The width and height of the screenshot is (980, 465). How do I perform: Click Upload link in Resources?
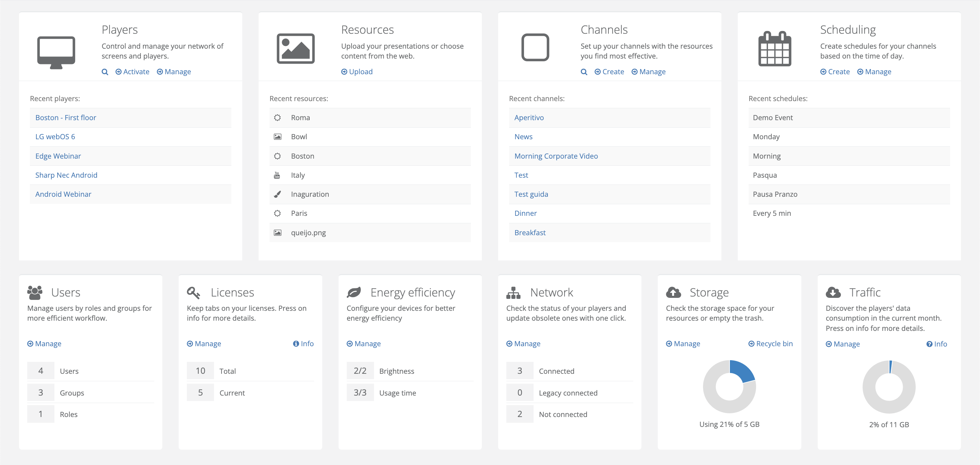click(357, 72)
